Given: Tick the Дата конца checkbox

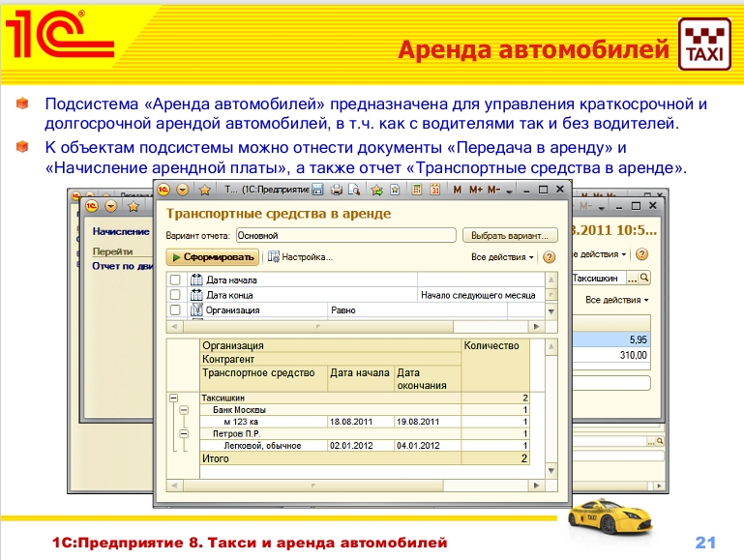Looking at the screenshot, I should 175,295.
